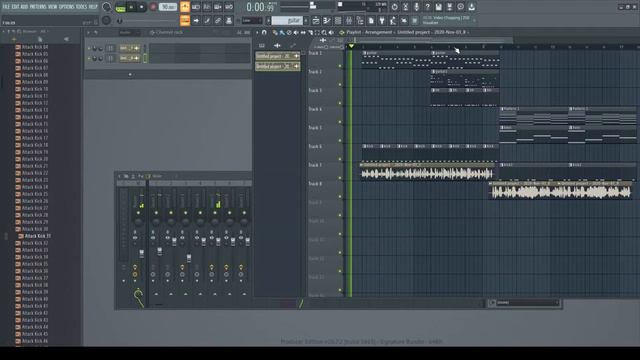Click the download content library icon

(471, 7)
